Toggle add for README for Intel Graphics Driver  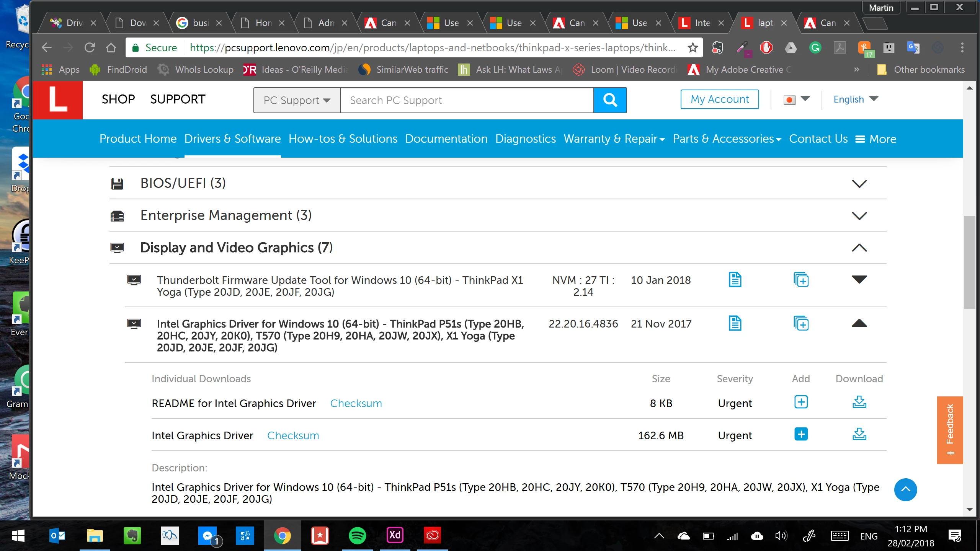pyautogui.click(x=801, y=402)
